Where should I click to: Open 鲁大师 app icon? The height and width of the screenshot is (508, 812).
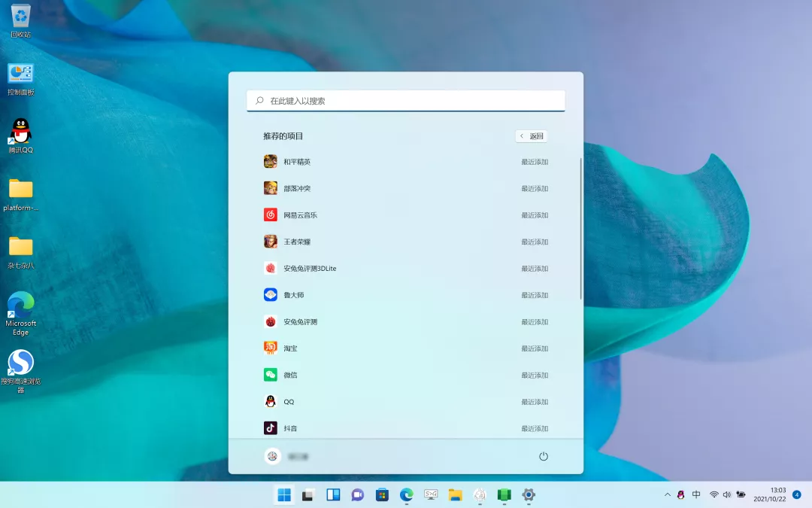coord(271,295)
